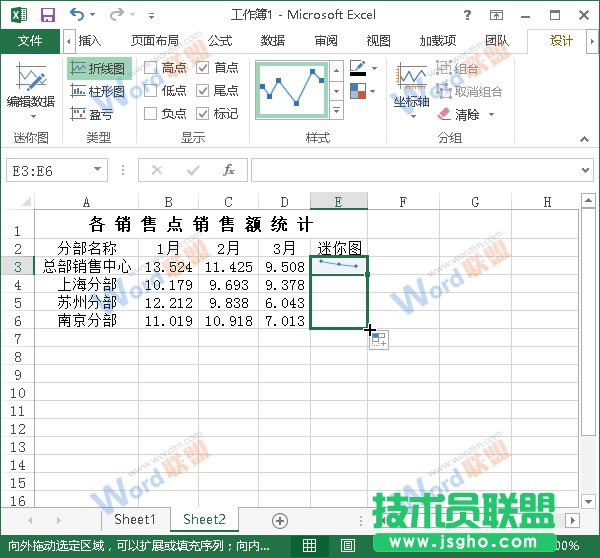Open the 文件 File tab

[x=30, y=41]
